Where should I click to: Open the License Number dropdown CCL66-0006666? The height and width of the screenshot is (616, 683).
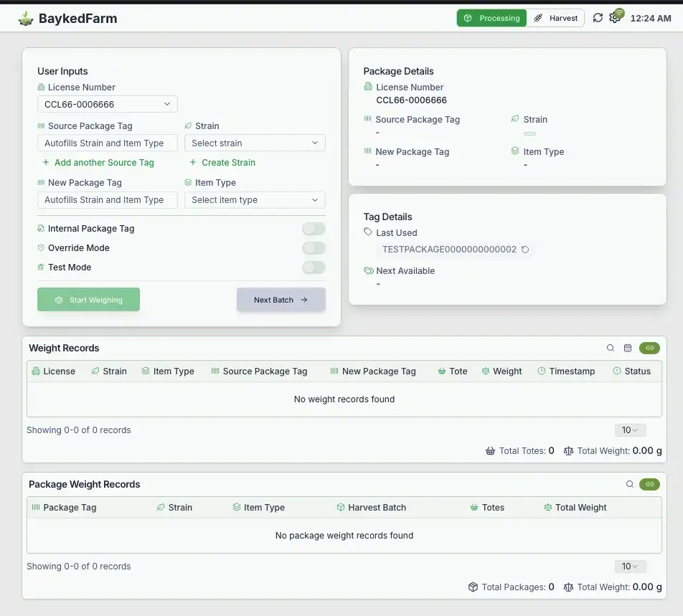107,104
